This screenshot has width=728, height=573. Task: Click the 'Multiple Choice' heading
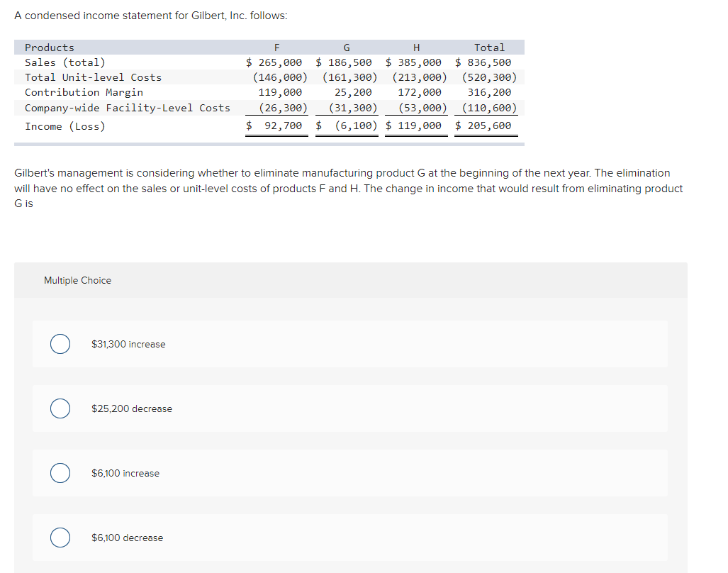[x=77, y=280]
